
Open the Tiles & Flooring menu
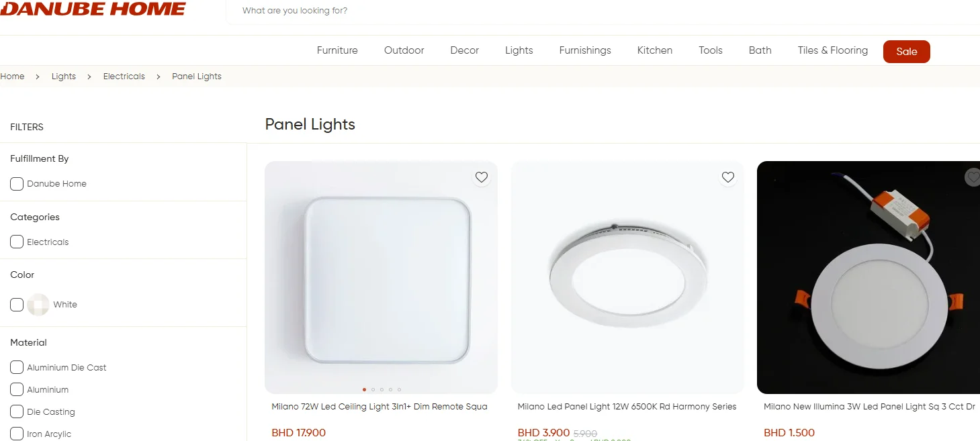click(x=833, y=50)
